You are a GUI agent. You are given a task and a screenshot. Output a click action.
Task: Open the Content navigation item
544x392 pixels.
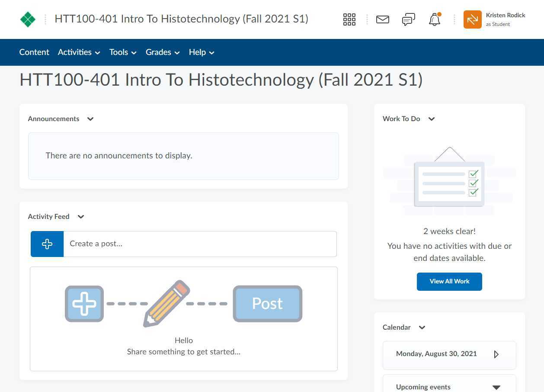pyautogui.click(x=34, y=52)
